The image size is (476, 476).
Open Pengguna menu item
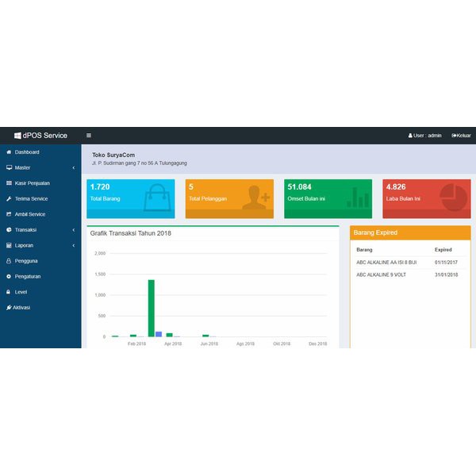point(40,261)
